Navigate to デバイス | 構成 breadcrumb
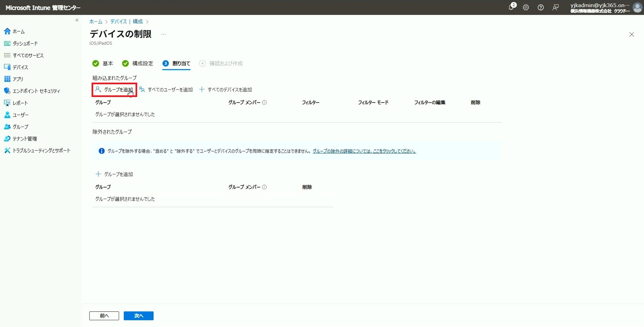This screenshot has width=644, height=327. 126,21
